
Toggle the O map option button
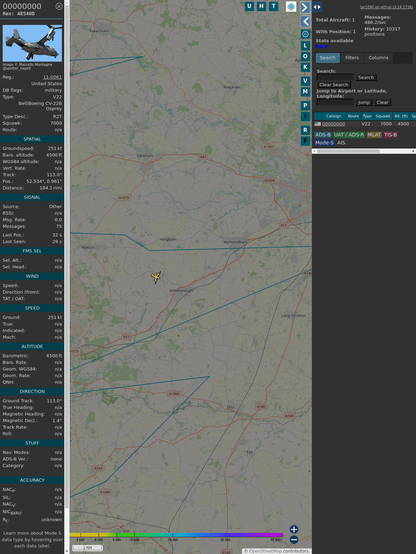click(305, 57)
